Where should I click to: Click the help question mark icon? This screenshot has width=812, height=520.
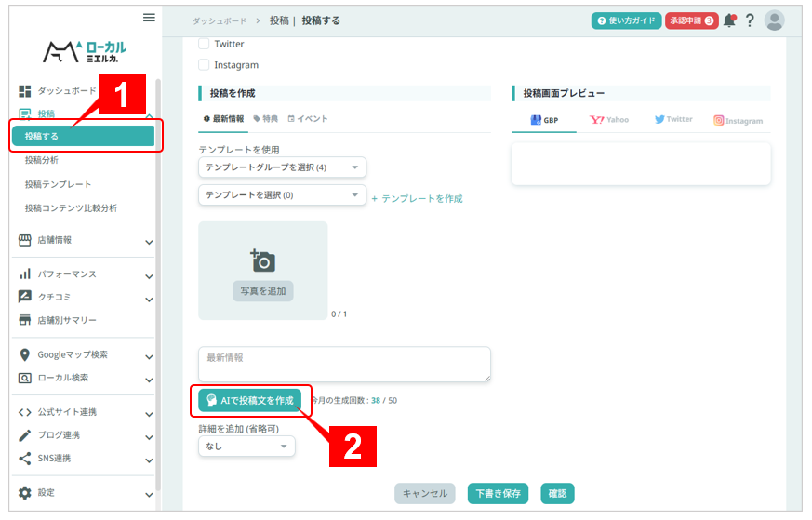click(750, 20)
